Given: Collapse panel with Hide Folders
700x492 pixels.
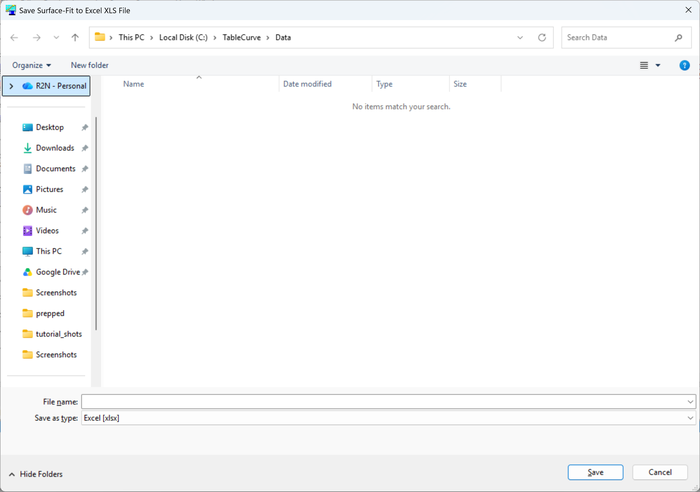Looking at the screenshot, I should (36, 474).
